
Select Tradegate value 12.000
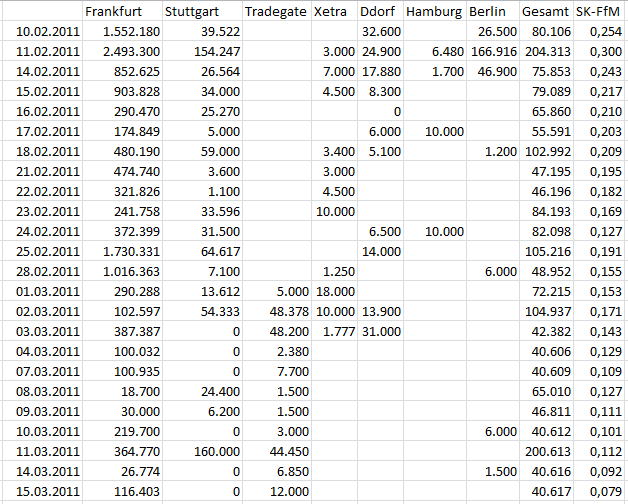tap(277, 491)
